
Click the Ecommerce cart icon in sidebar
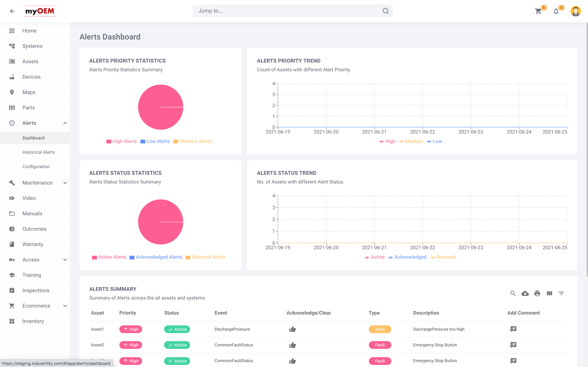pyautogui.click(x=12, y=306)
